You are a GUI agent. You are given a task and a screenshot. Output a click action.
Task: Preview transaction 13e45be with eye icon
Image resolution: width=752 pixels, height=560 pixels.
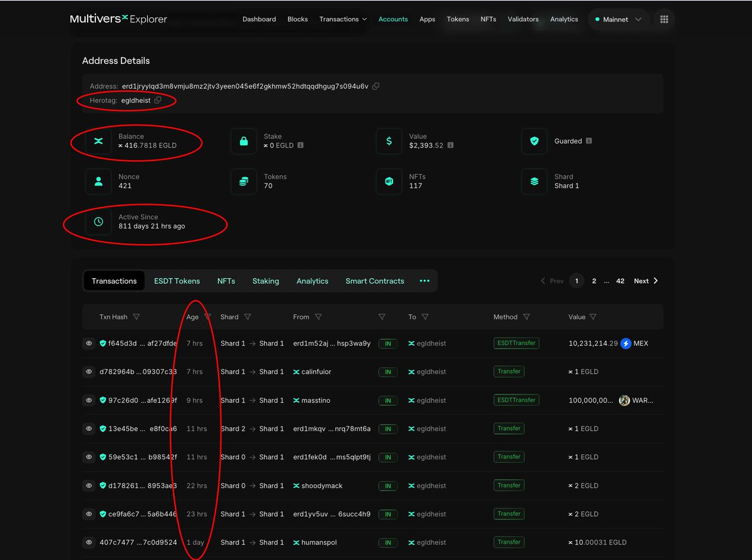point(89,428)
